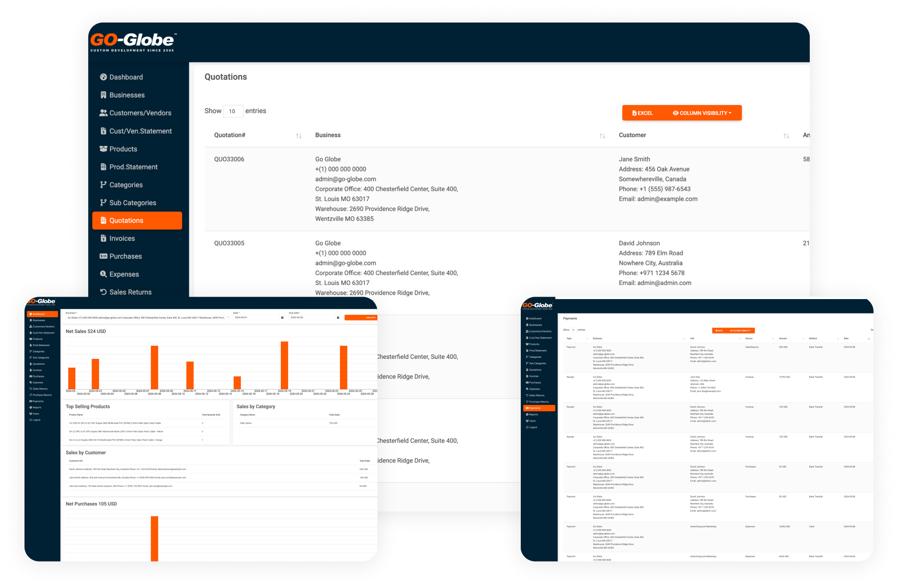Sort by the Customer column arrows
Screen dimensions: 898x588
pos(786,136)
